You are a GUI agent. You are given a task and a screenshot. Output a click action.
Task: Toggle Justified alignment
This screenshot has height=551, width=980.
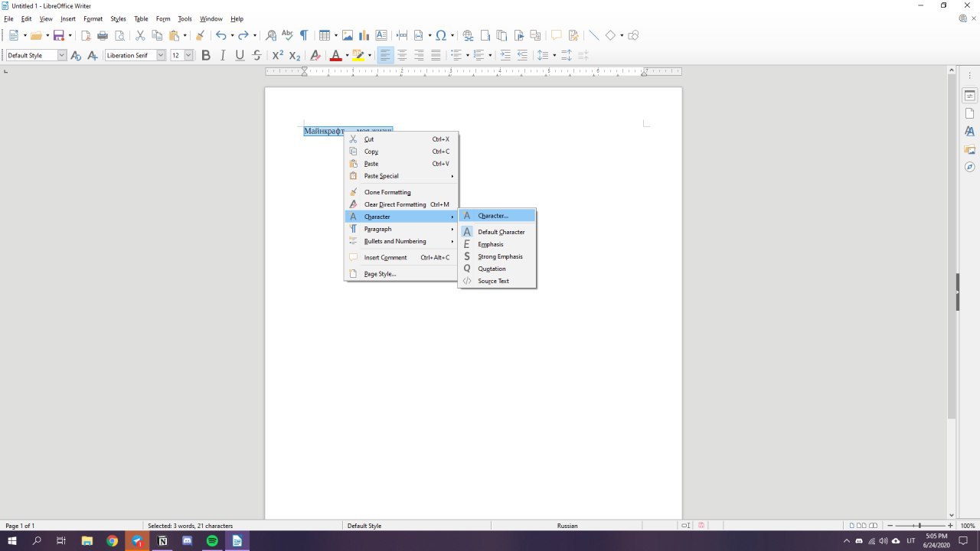point(436,55)
